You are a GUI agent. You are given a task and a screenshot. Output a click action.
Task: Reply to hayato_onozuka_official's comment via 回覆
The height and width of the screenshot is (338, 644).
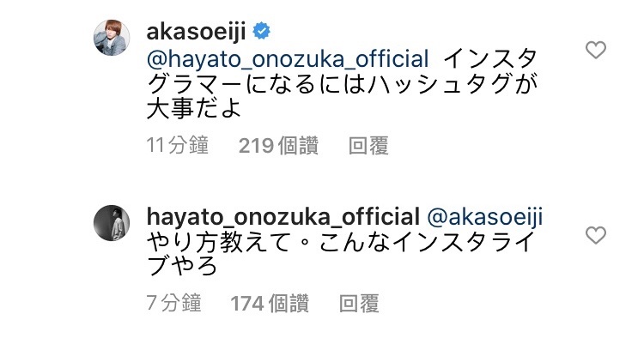(359, 304)
